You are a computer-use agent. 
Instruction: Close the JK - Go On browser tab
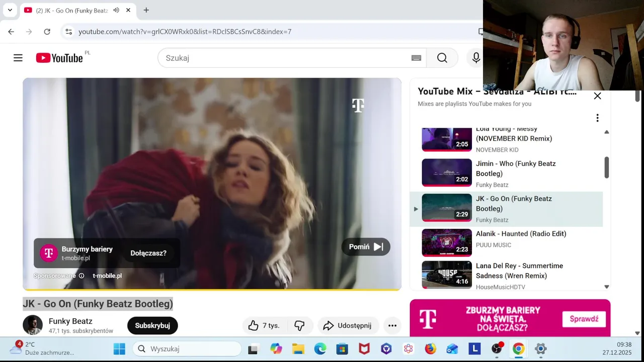coord(128,10)
